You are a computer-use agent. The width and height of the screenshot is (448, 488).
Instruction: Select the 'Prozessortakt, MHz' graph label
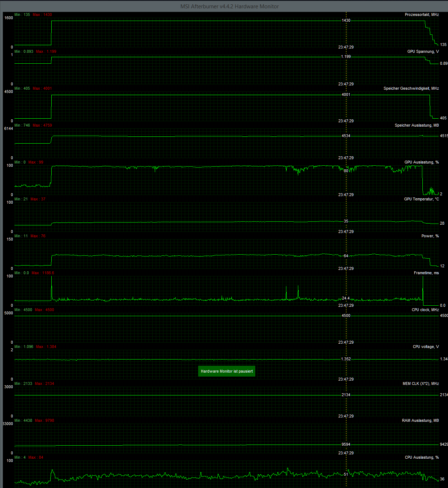click(422, 15)
